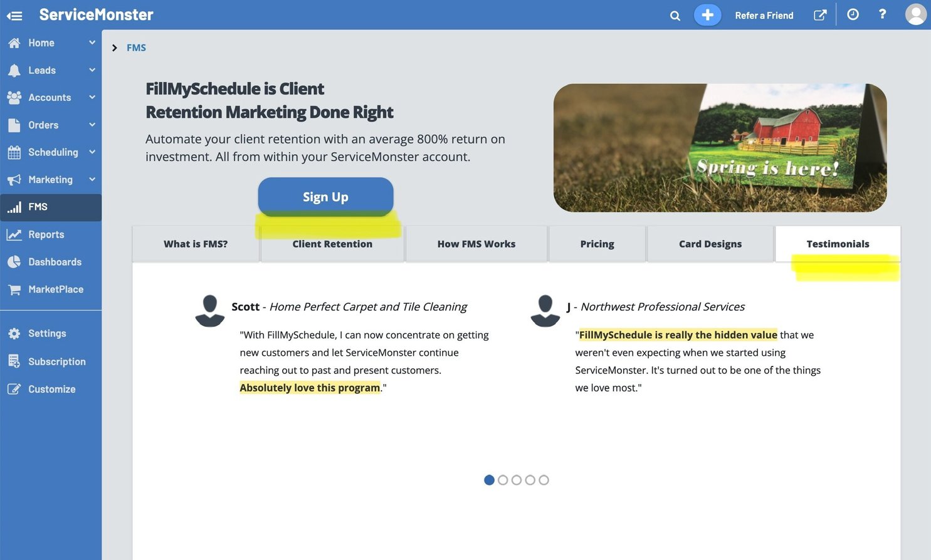The width and height of the screenshot is (931, 560).
Task: Open the Subscription sidebar item
Action: point(51,361)
